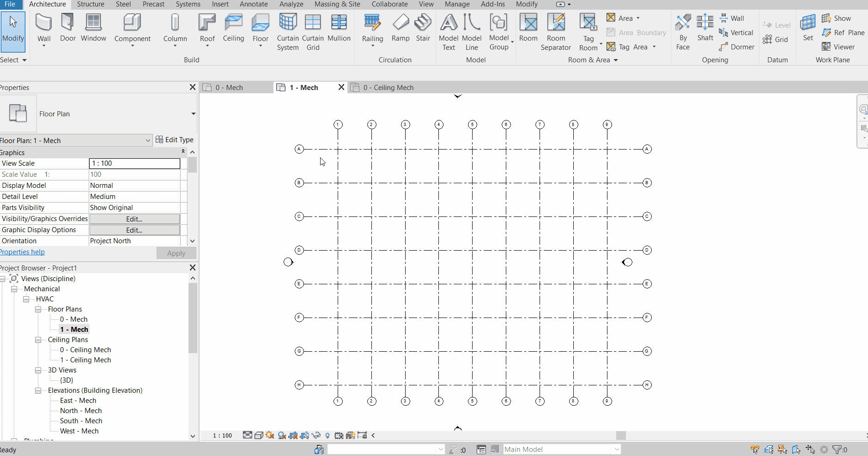This screenshot has height=456, width=868.
Task: Open the Area dropdown in Room & Area
Action: pos(638,18)
